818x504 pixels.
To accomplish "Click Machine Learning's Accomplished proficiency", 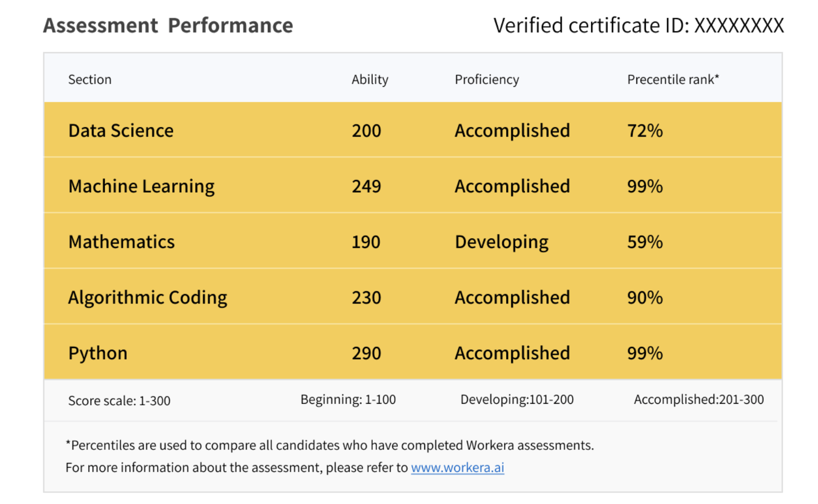I will click(512, 186).
